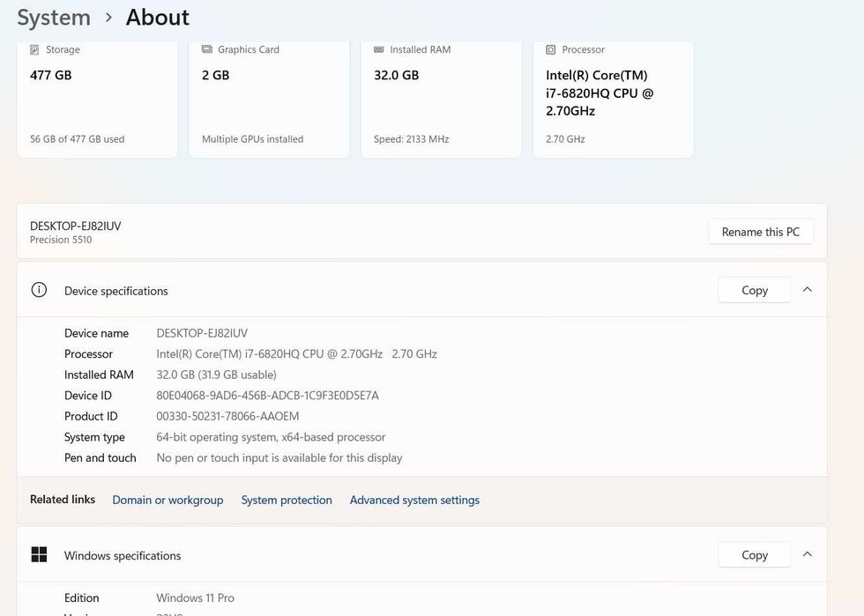This screenshot has width=864, height=616.
Task: Click the 'Edition' label
Action: click(81, 597)
